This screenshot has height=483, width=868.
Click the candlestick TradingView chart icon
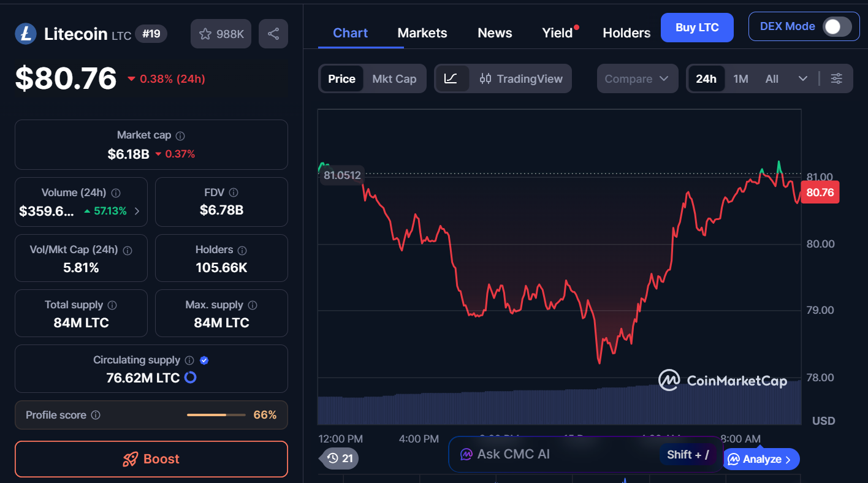pyautogui.click(x=485, y=78)
